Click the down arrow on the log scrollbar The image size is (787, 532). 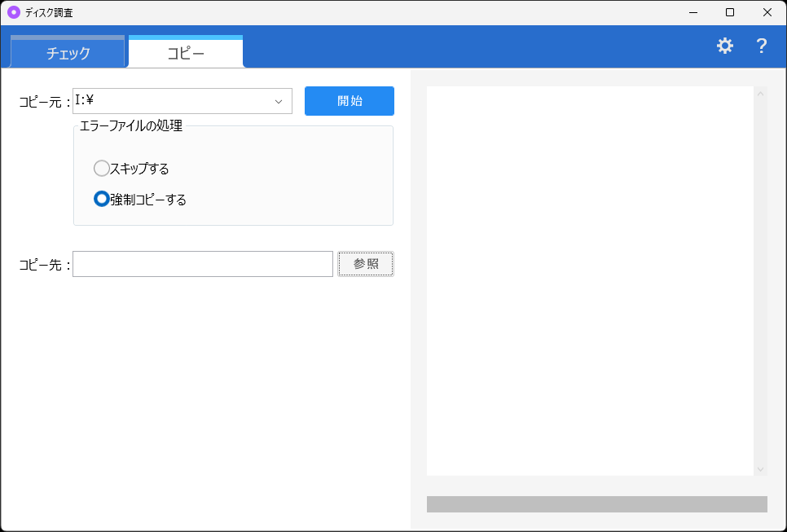point(760,469)
